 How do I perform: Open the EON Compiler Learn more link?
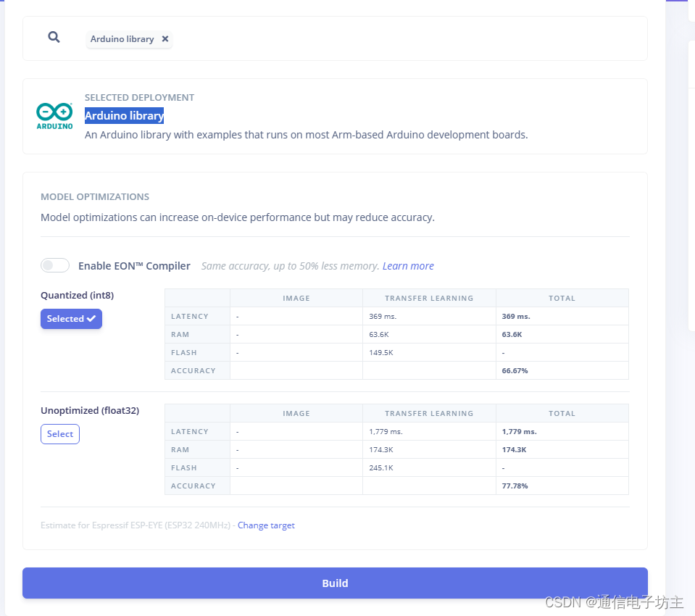point(408,266)
